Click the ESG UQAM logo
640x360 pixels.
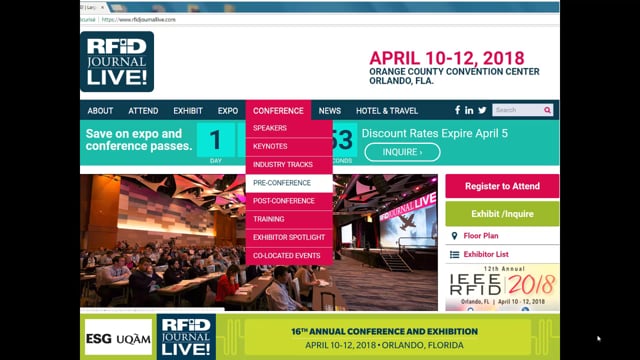tap(118, 337)
